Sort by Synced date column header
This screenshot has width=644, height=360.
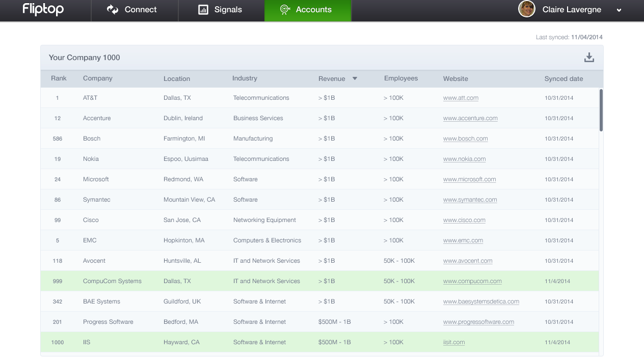coord(563,79)
